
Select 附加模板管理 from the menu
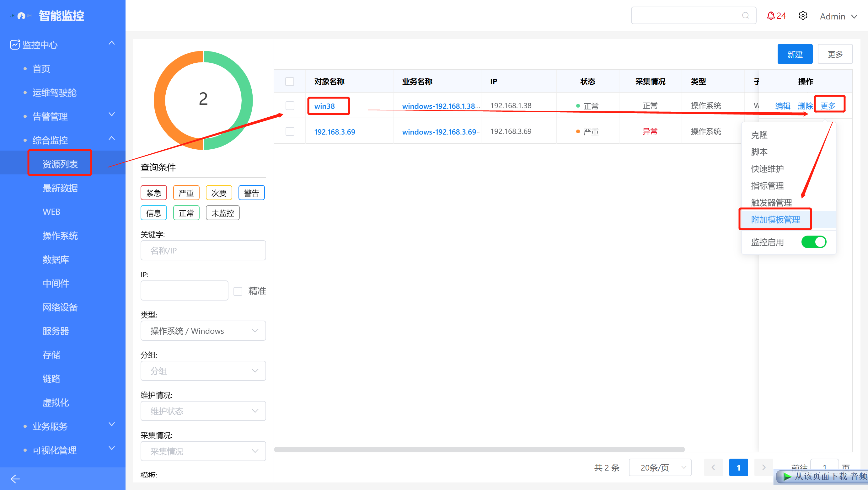tap(789, 219)
